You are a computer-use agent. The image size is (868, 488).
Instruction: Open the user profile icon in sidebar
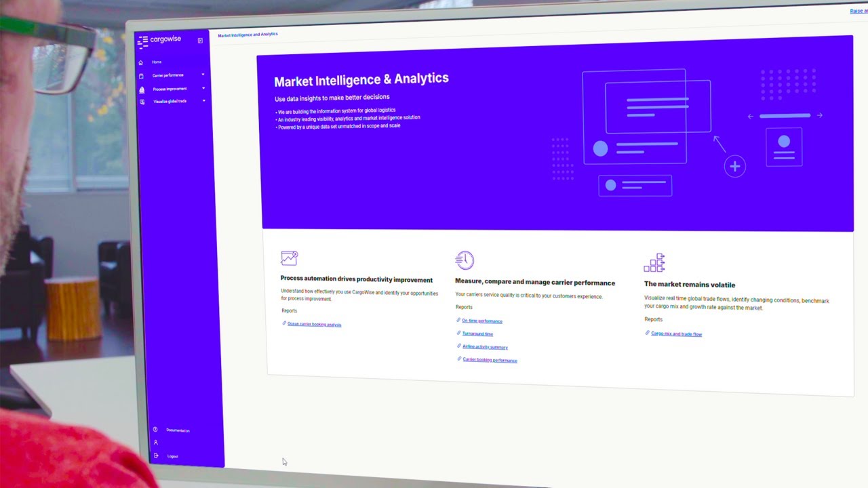tap(155, 443)
